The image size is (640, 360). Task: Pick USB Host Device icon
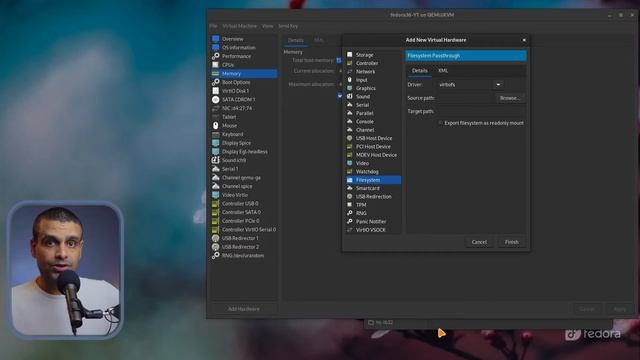(x=350, y=138)
